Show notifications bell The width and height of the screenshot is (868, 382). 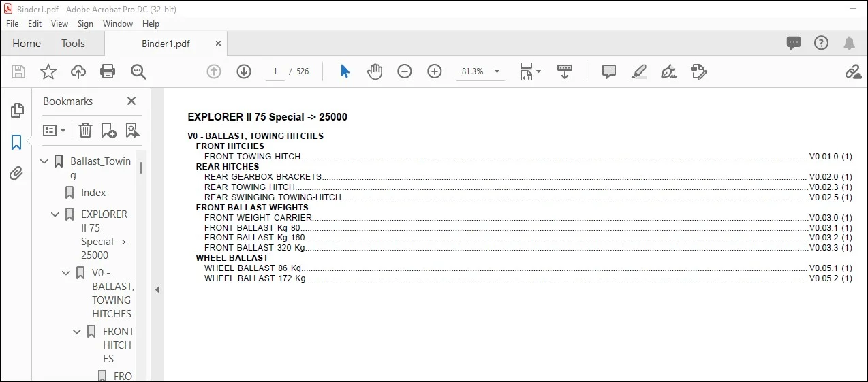[850, 44]
